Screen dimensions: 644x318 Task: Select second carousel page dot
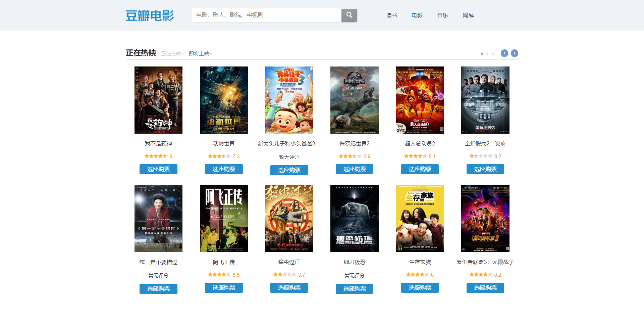[487, 54]
